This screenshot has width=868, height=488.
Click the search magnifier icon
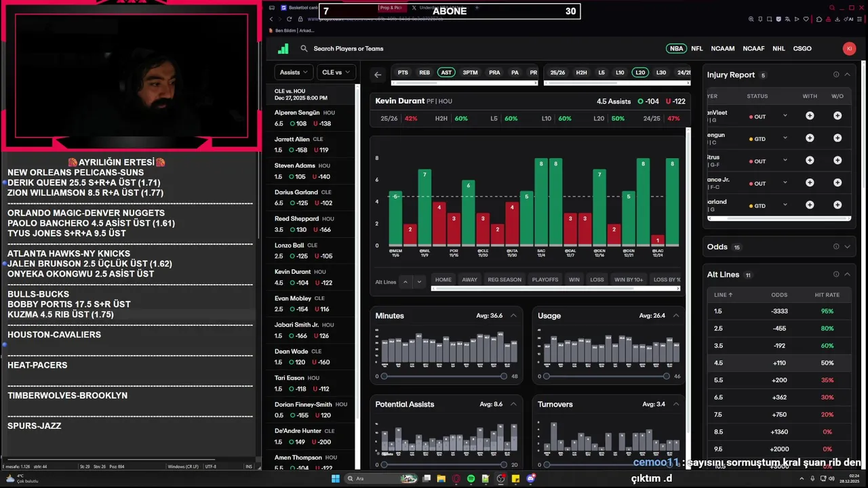[x=304, y=49]
